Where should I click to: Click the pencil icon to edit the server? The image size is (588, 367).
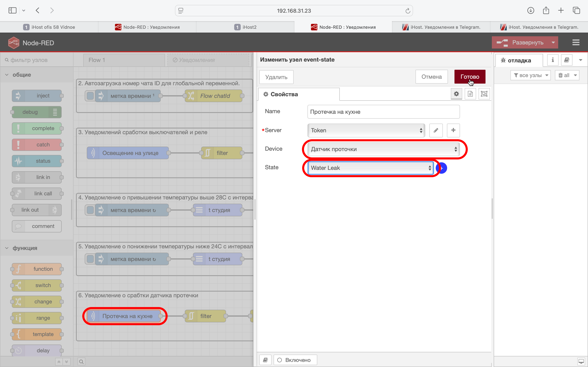pyautogui.click(x=436, y=130)
